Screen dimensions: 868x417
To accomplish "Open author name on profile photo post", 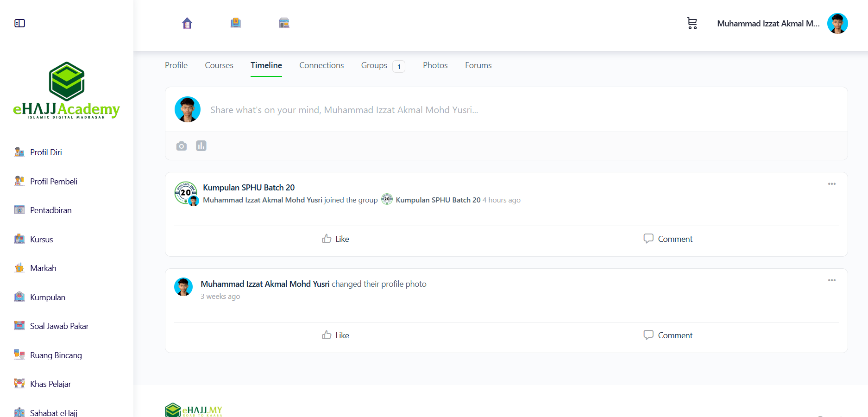I will pyautogui.click(x=265, y=284).
